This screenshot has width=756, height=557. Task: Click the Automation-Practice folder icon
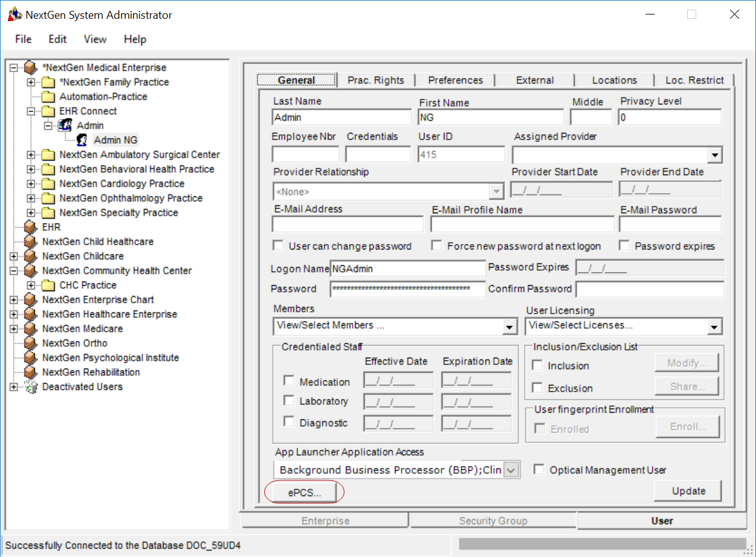point(48,97)
